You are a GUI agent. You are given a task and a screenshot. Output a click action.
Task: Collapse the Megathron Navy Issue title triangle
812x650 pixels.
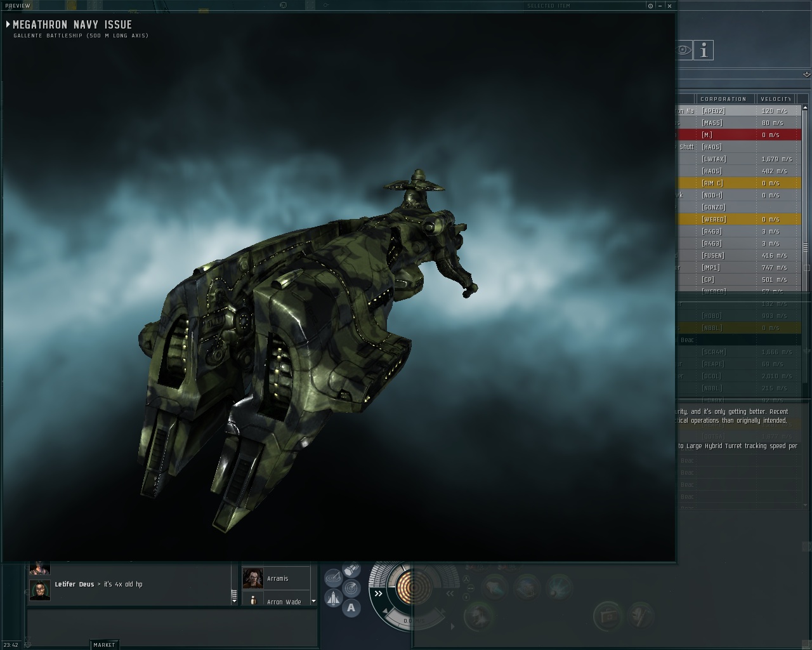(x=8, y=24)
